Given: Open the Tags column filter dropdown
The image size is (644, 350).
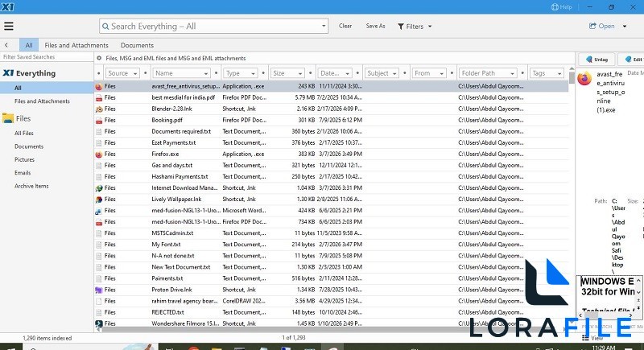Looking at the screenshot, I should pyautogui.click(x=559, y=73).
